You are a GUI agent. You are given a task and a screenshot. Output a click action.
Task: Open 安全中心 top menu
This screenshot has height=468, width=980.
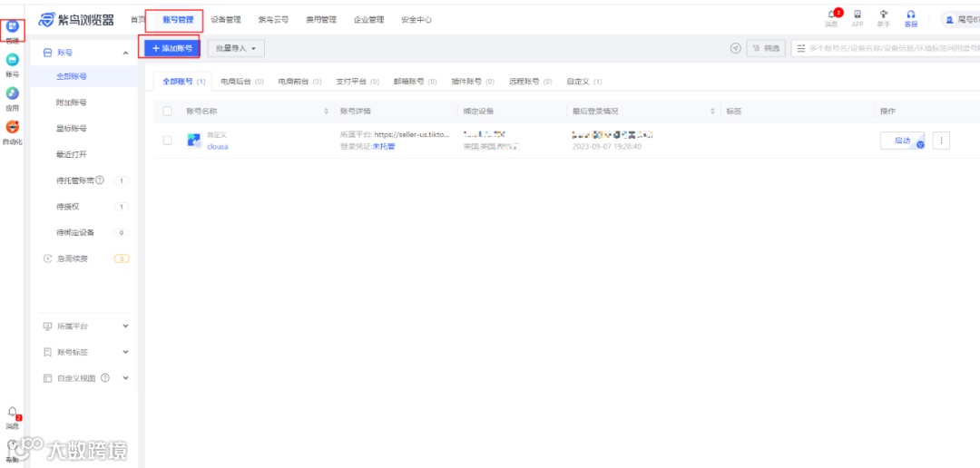[x=416, y=20]
